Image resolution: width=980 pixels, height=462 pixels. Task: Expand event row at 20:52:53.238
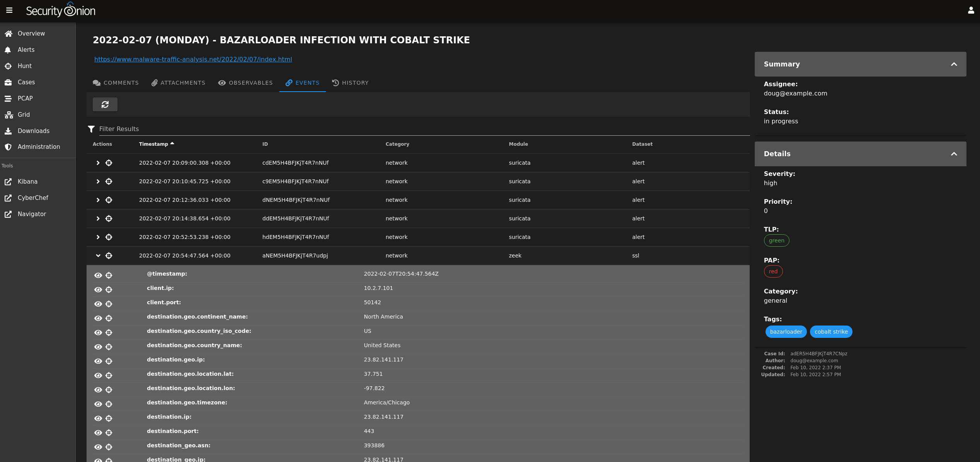98,237
